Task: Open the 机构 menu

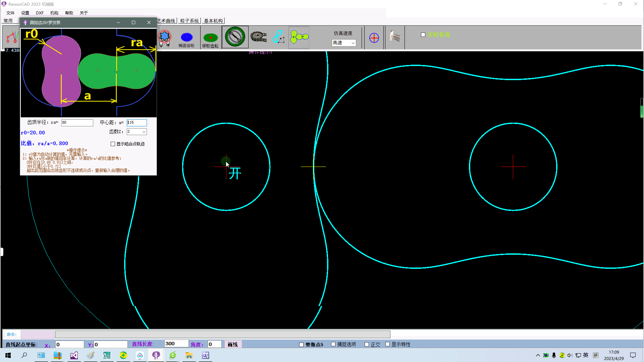Action: tap(54, 13)
